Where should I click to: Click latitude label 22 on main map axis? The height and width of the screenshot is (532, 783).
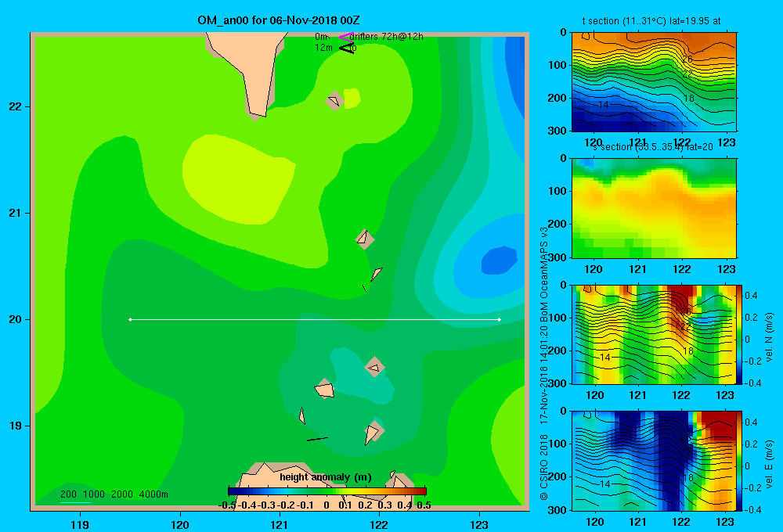(x=16, y=106)
